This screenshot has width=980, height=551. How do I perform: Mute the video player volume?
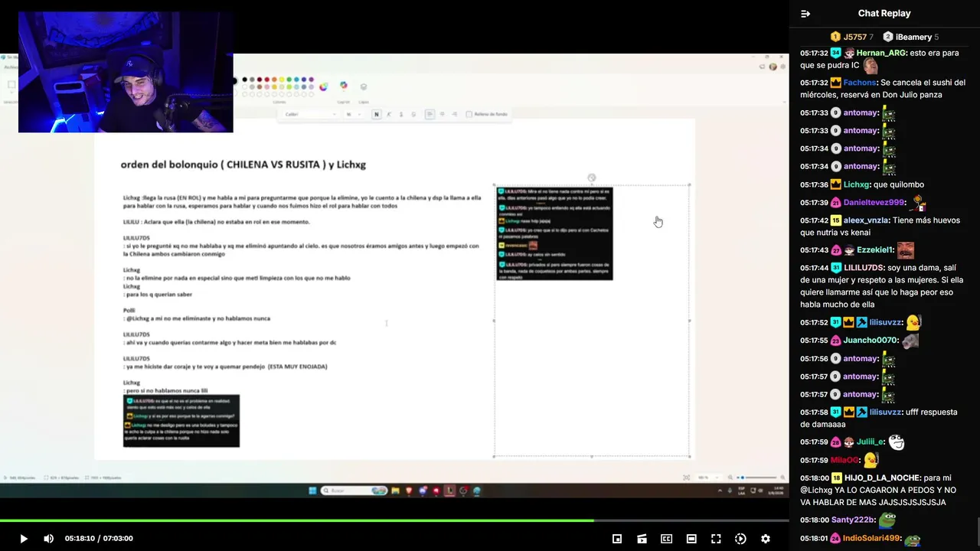(48, 539)
